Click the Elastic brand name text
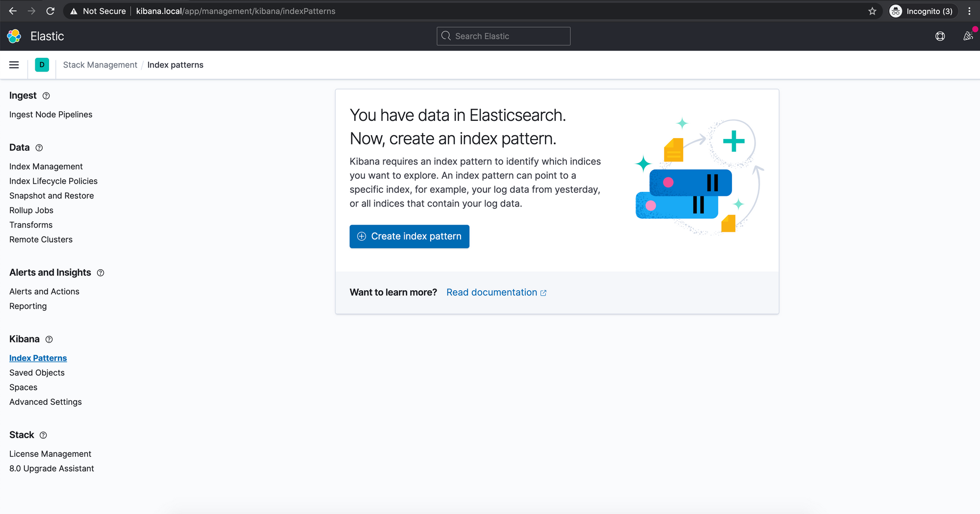 tap(47, 36)
